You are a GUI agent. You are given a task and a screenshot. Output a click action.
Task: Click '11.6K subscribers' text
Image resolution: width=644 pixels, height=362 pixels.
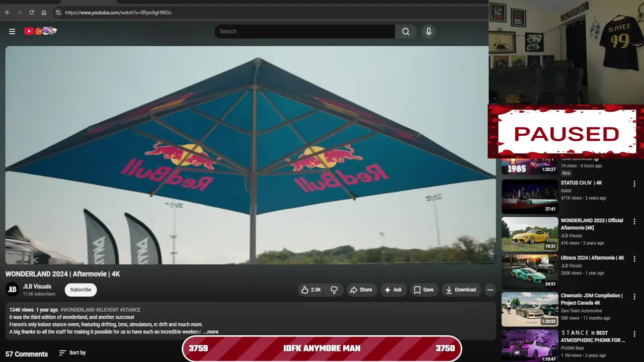point(39,294)
